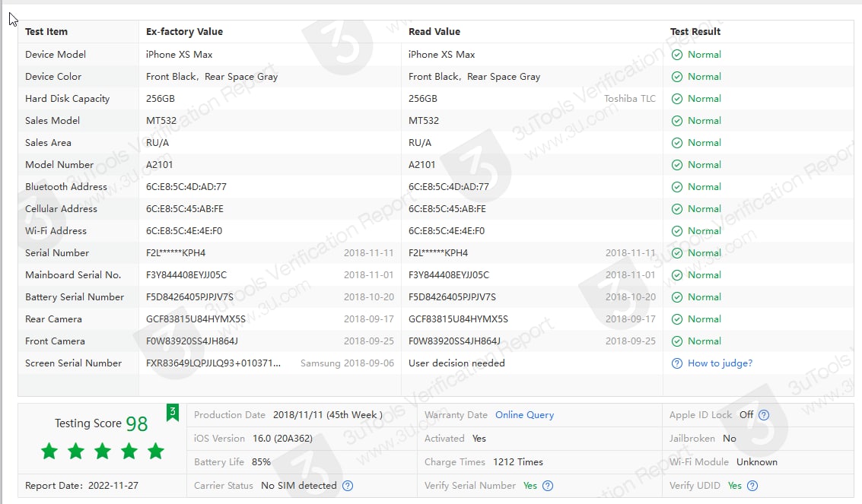Select Production Date 2018/11/11 value

328,415
